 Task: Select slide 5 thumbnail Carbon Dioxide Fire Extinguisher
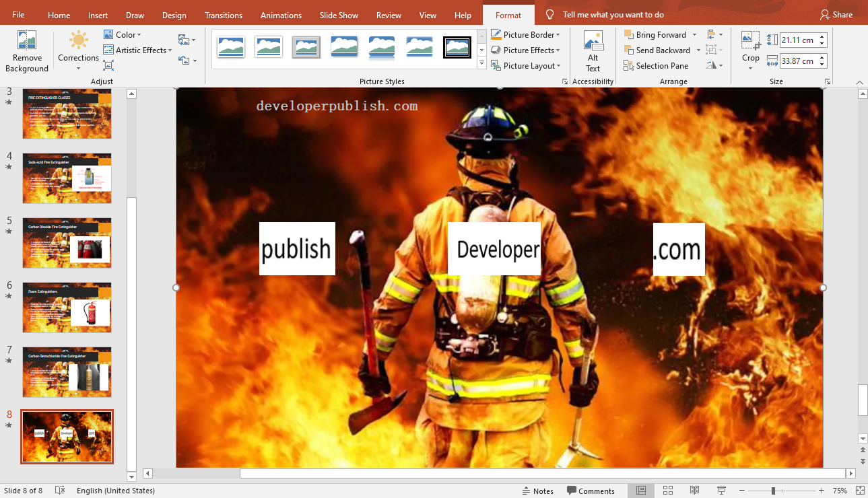pos(67,243)
